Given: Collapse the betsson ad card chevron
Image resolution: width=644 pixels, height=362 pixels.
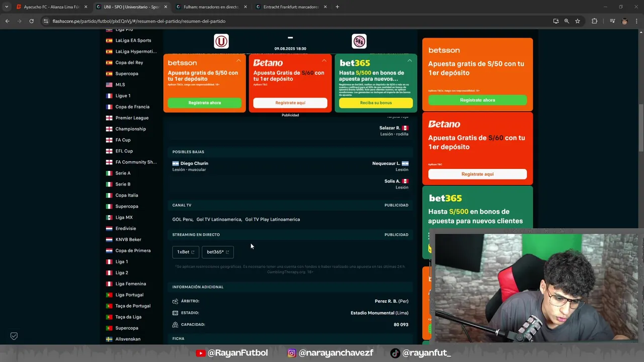Looking at the screenshot, I should (x=238, y=60).
